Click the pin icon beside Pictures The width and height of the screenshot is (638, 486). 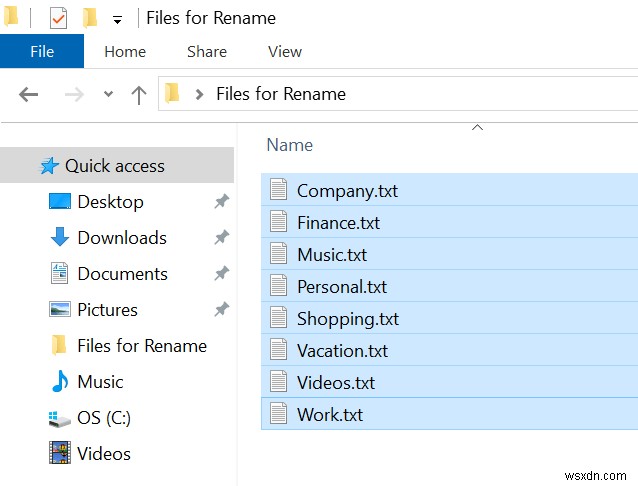222,309
